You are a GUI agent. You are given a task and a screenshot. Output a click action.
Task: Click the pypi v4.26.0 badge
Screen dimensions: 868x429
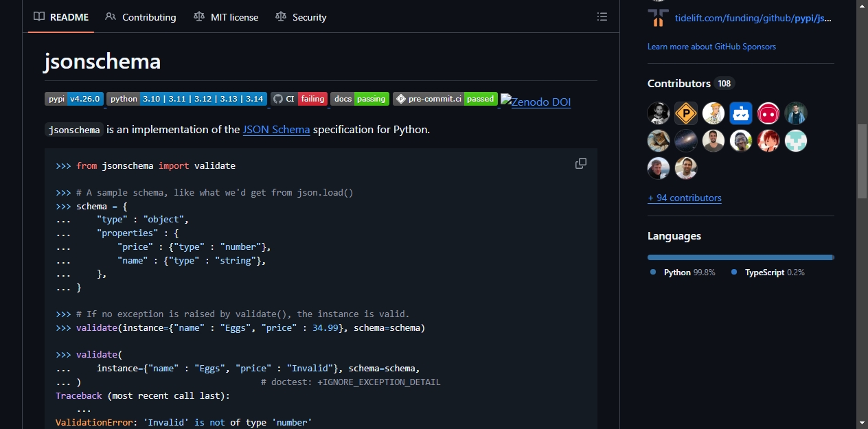(74, 99)
